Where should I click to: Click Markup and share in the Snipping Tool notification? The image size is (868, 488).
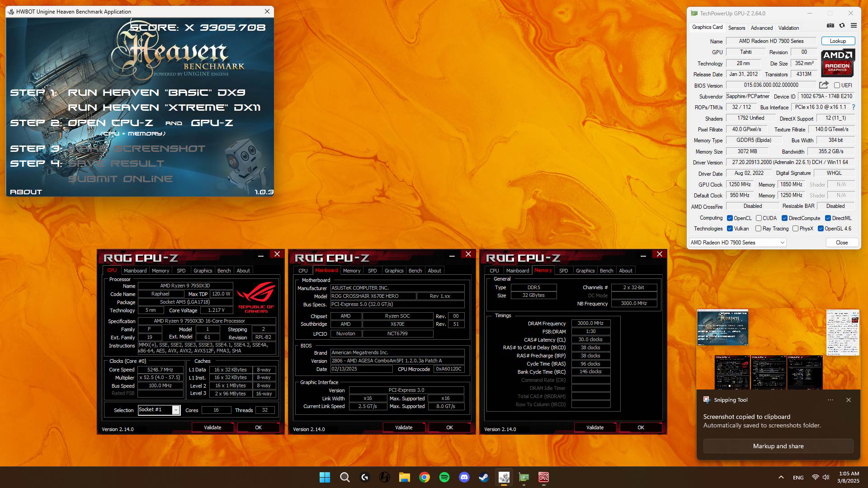click(x=778, y=446)
